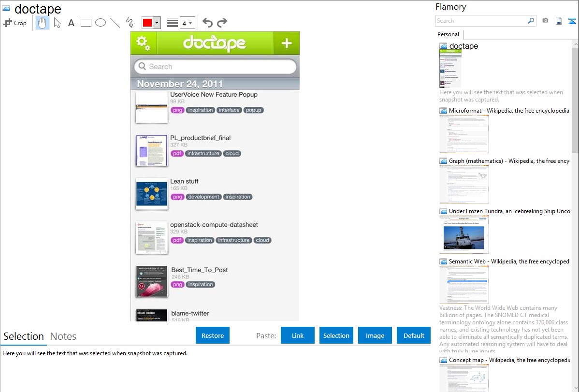Screen dimensions: 579x392
Task: Paste as Link
Action: [298, 335]
